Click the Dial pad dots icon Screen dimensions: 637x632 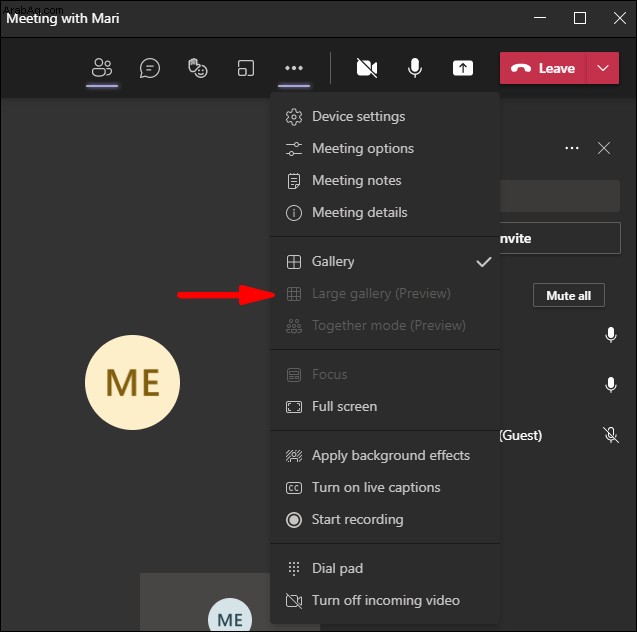pos(294,569)
